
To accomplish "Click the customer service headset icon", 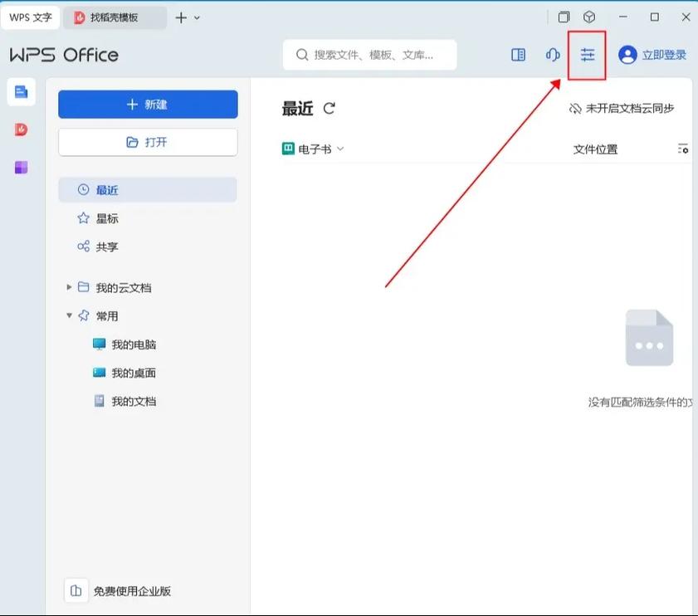I will click(x=553, y=55).
